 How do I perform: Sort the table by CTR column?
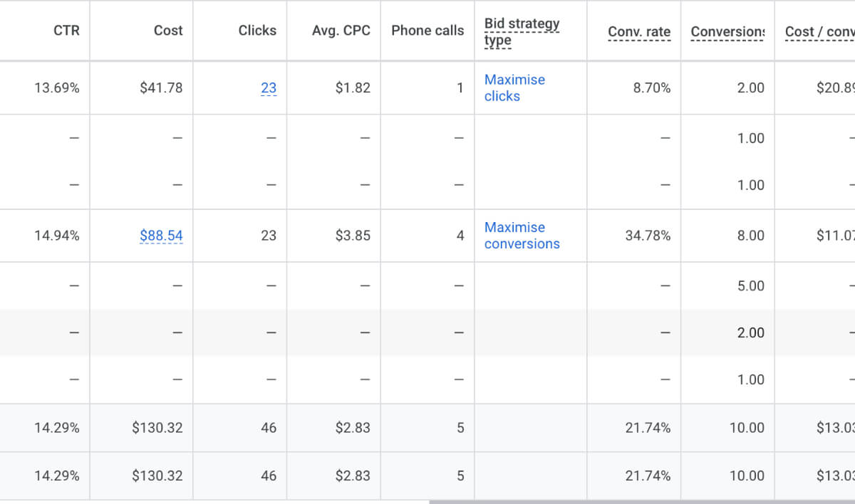point(67,31)
